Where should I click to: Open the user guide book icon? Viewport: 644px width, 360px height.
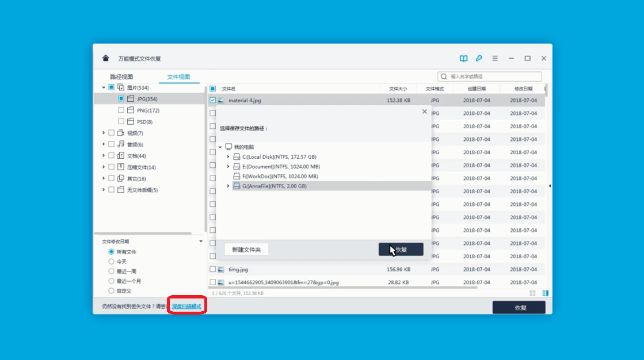pos(463,58)
